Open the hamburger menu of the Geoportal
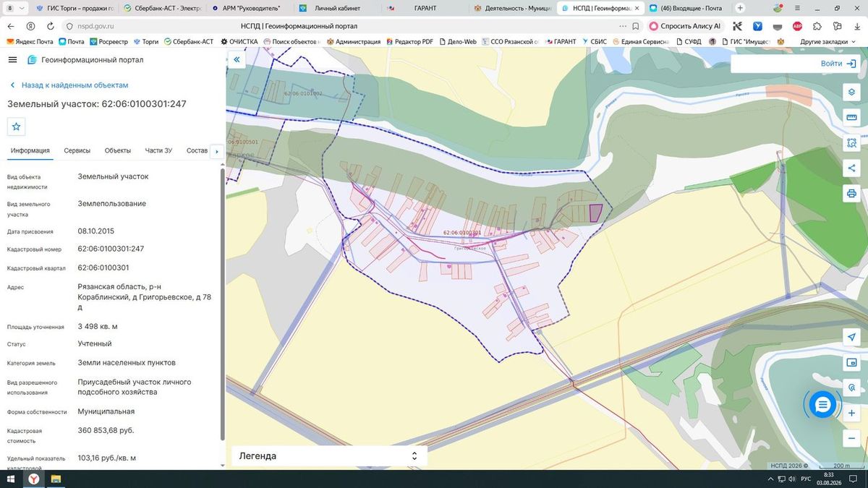Screen dimensions: 868x488 tap(12, 60)
